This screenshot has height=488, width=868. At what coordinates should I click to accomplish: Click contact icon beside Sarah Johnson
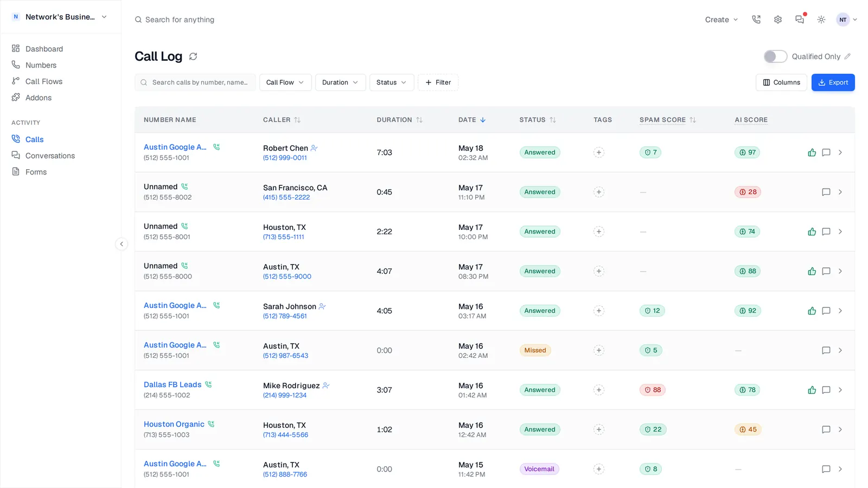point(322,306)
